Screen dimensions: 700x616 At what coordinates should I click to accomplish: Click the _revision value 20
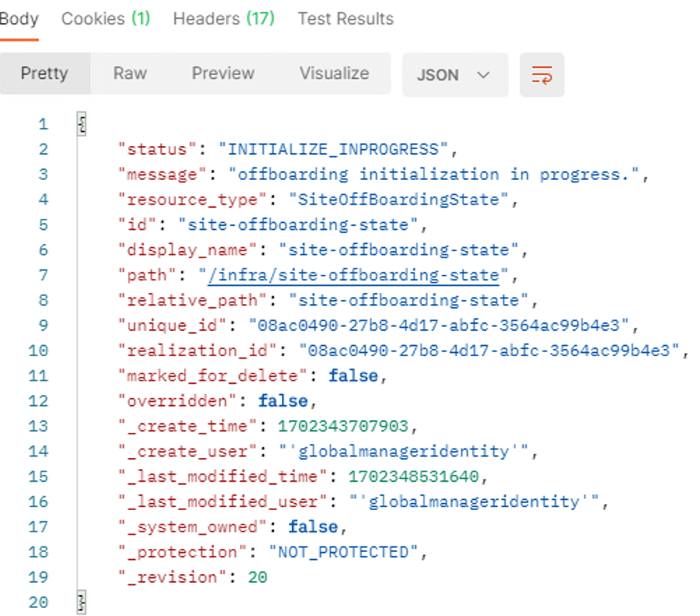tap(257, 577)
